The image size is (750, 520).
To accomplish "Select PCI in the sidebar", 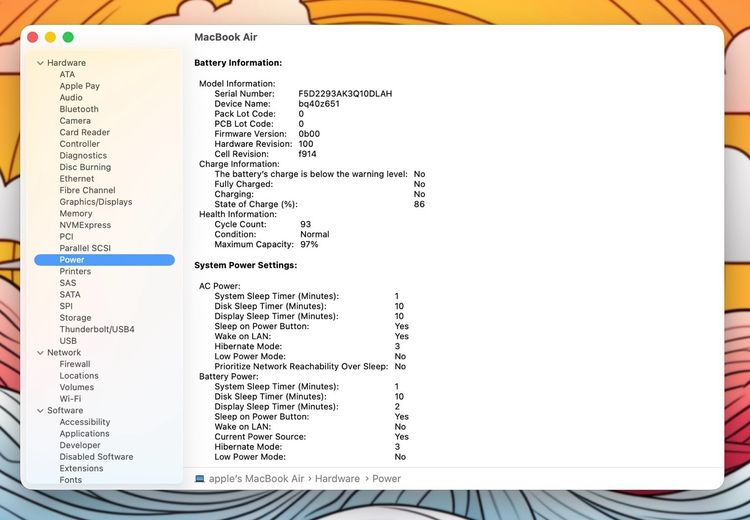I will (66, 237).
